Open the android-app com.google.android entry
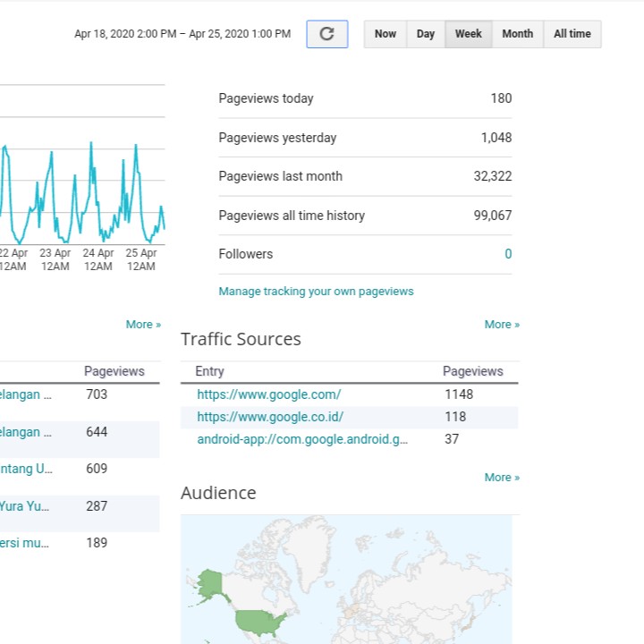This screenshot has width=644, height=644. 301,439
